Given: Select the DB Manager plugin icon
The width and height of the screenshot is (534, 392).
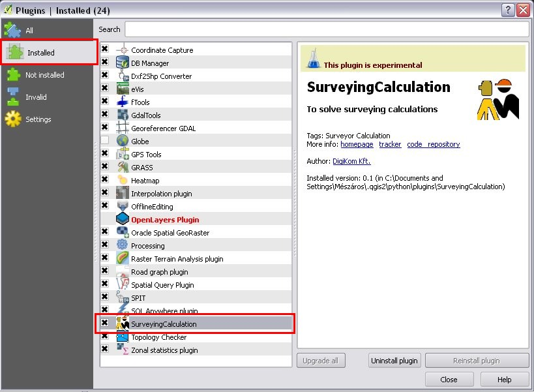Looking at the screenshot, I should (x=121, y=62).
